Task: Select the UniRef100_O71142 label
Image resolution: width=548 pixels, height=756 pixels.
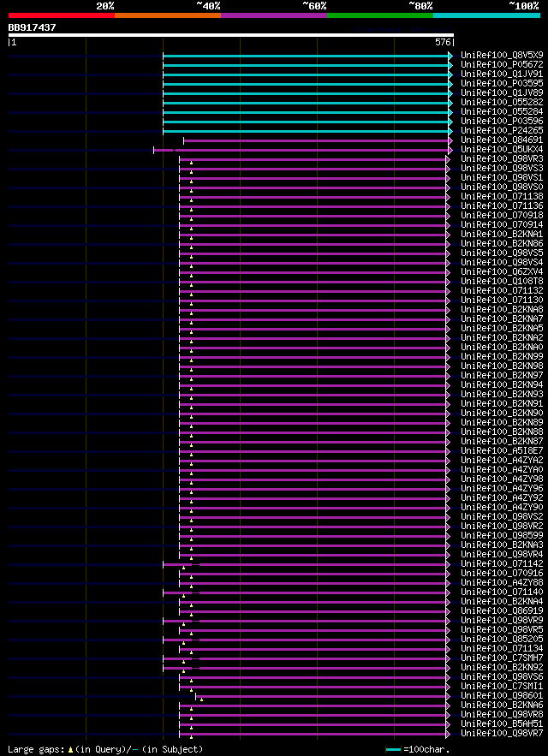Action: (502, 564)
